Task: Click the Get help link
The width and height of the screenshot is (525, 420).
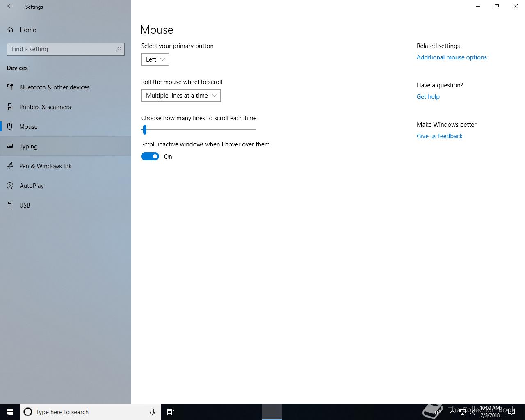Action: tap(428, 97)
